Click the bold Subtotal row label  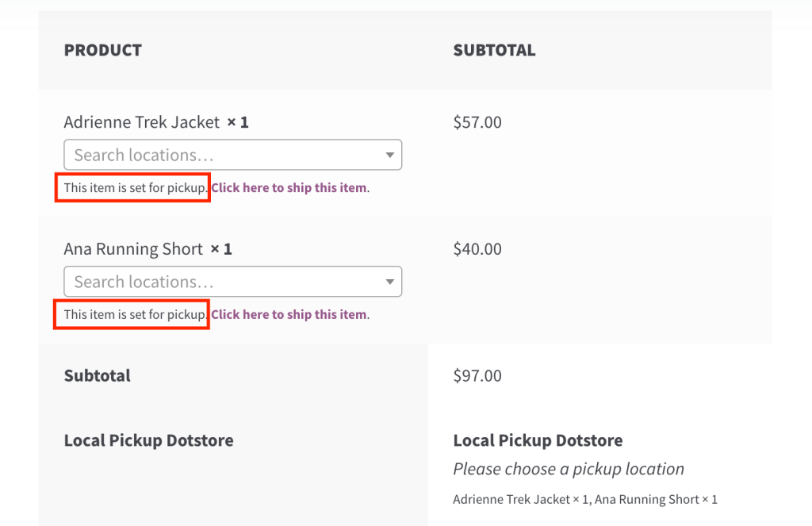[x=98, y=376]
